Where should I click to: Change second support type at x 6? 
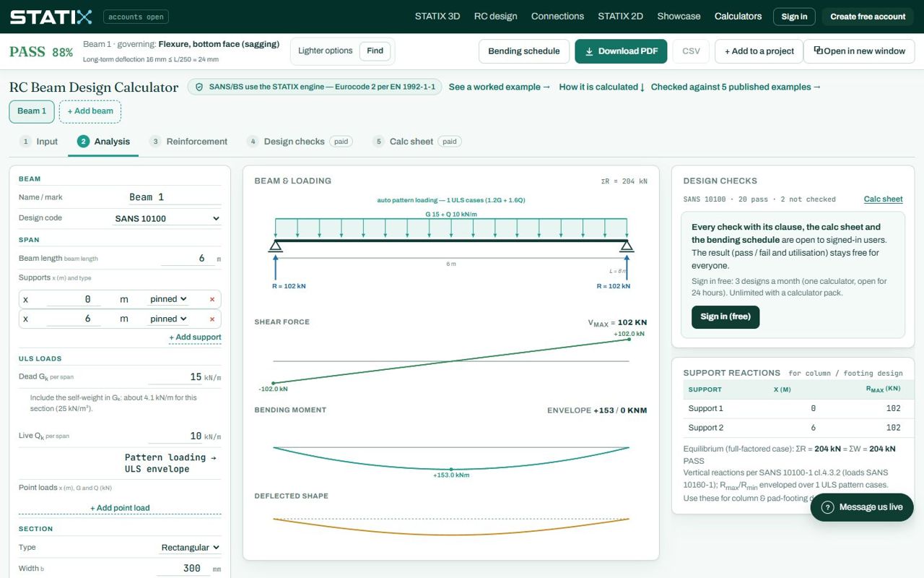pyautogui.click(x=169, y=319)
